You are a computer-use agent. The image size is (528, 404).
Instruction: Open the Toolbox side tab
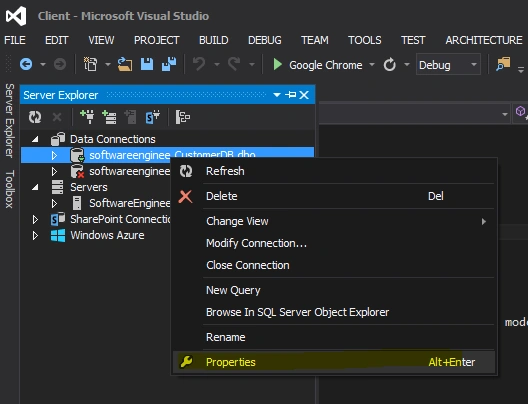9,189
